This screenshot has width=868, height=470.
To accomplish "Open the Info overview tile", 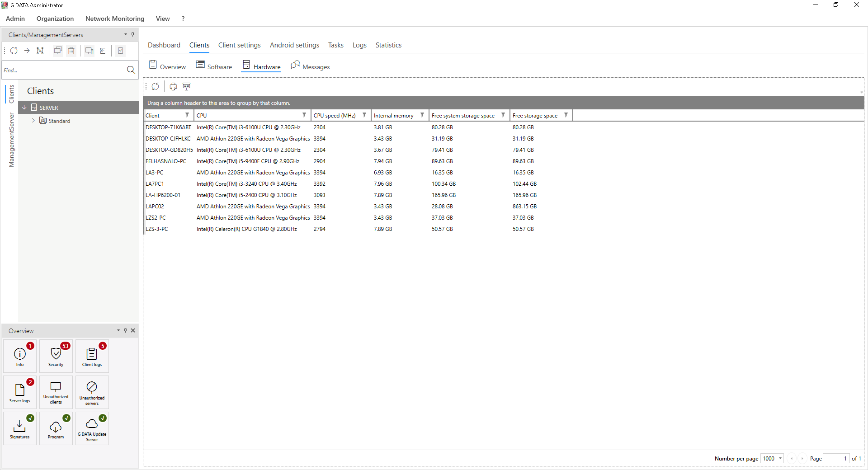I will click(x=20, y=356).
